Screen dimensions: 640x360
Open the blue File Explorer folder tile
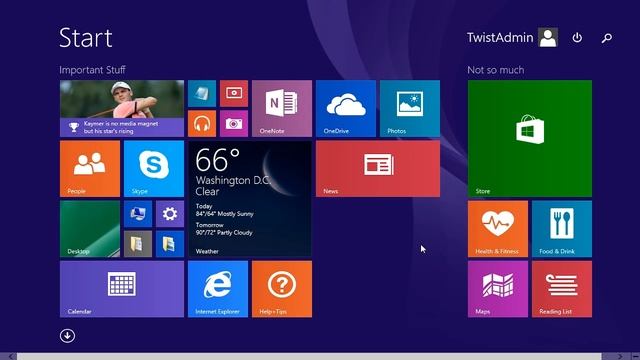(x=170, y=244)
